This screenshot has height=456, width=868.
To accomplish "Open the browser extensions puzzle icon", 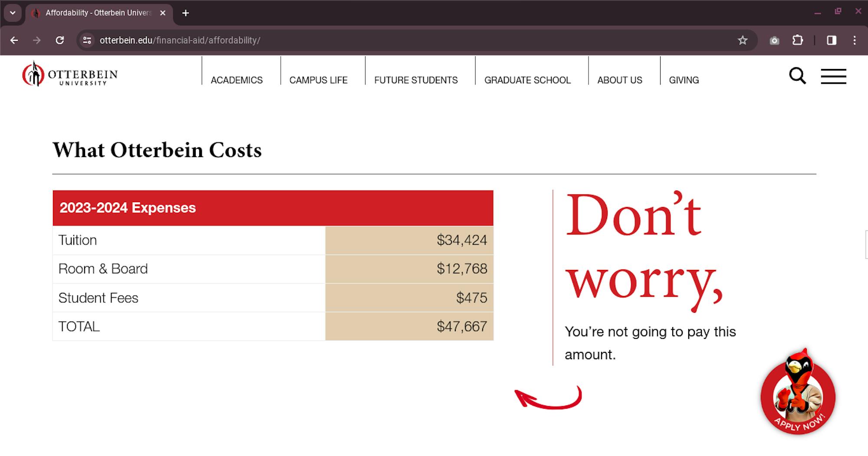I will (x=797, y=40).
